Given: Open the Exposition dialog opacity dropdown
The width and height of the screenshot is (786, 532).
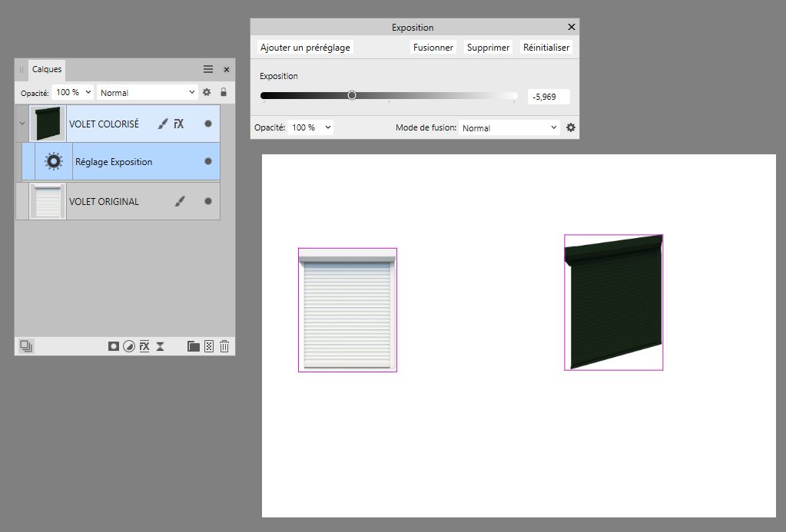Looking at the screenshot, I should coord(311,127).
